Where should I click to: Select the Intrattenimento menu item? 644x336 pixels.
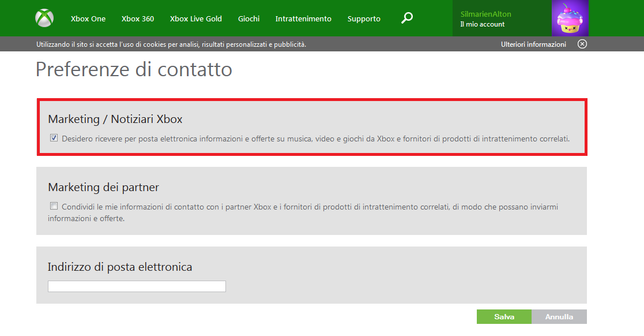tap(303, 18)
